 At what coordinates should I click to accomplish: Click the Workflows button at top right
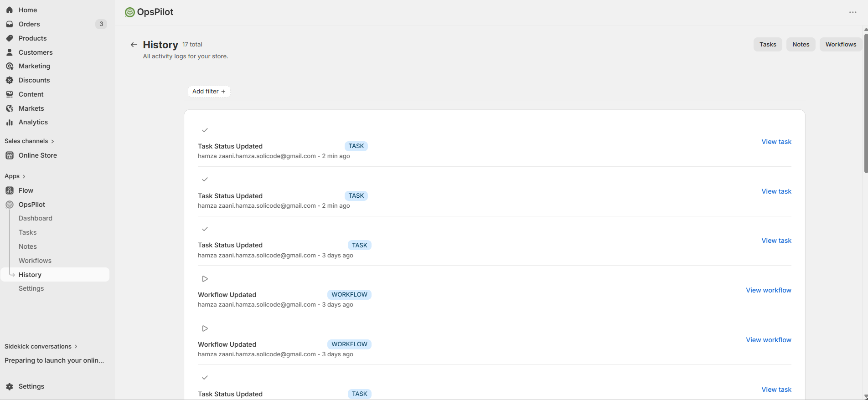pos(841,44)
